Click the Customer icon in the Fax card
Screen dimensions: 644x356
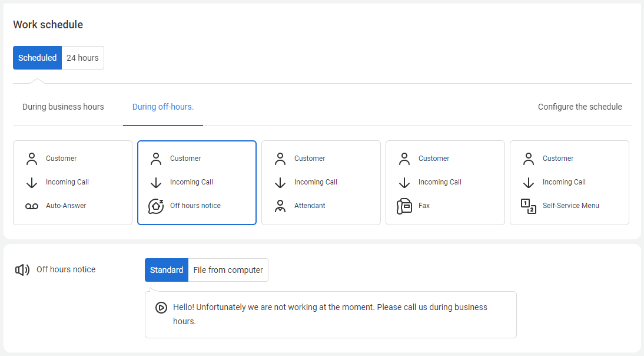pos(404,159)
